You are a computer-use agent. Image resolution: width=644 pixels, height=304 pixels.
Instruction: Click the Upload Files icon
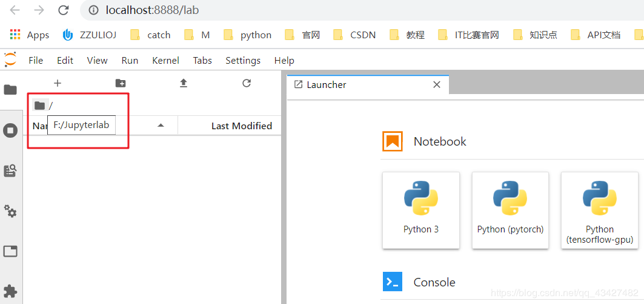184,83
